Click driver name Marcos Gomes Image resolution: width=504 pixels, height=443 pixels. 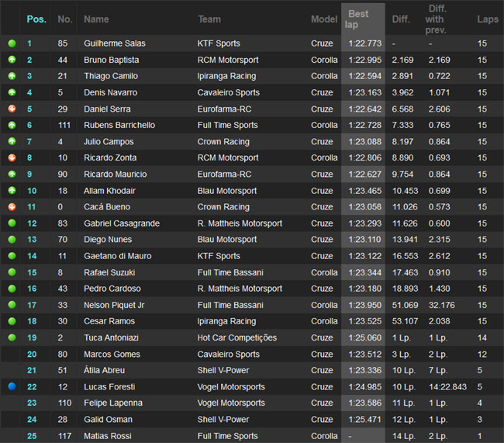112,355
